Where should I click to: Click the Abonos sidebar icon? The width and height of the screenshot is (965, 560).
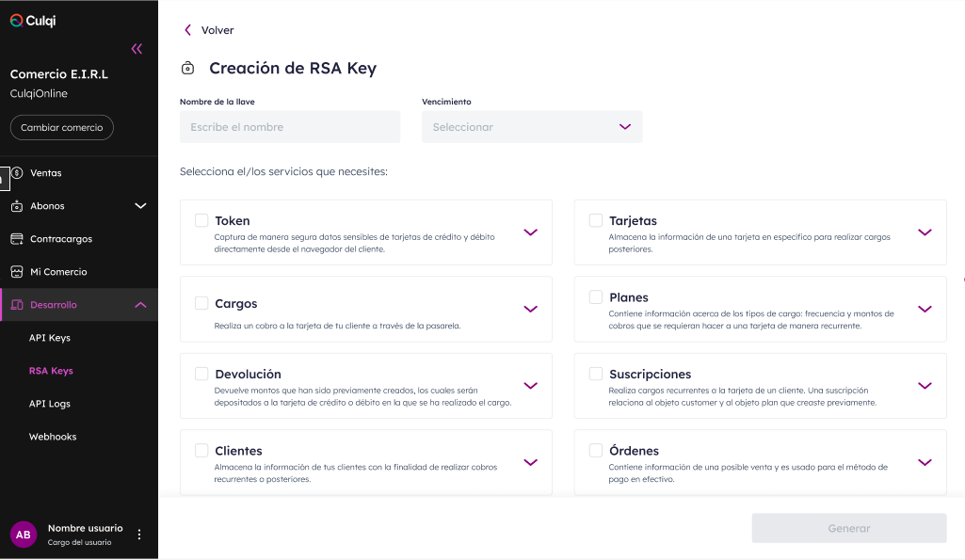point(17,206)
